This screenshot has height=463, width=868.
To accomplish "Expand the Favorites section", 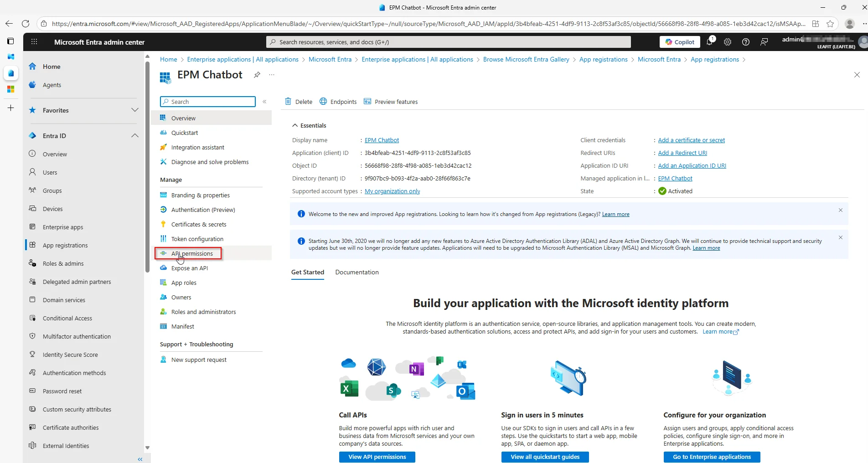I will [x=134, y=110].
